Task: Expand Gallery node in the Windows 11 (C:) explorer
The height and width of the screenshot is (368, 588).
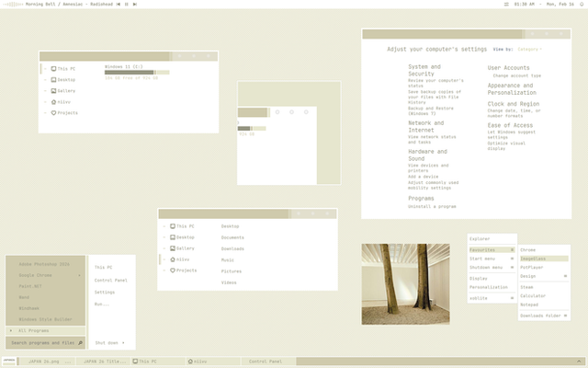Action: pos(45,91)
